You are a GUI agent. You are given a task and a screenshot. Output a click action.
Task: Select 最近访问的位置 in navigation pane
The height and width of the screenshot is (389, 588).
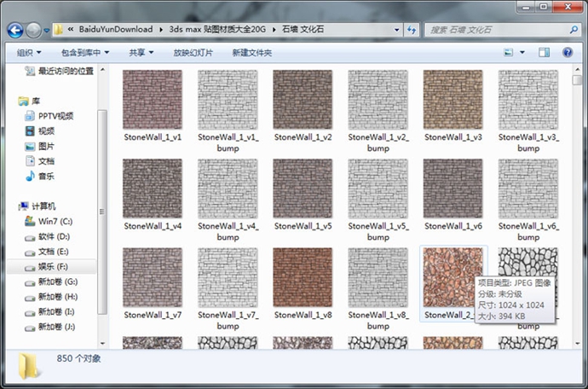coord(60,71)
